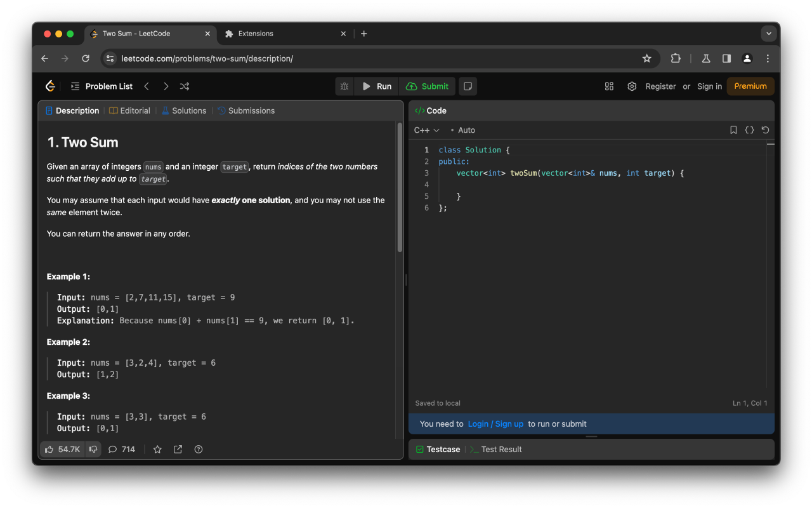Screen dimensions: 812x508
Task: Open the C++ language dropdown
Action: click(426, 130)
